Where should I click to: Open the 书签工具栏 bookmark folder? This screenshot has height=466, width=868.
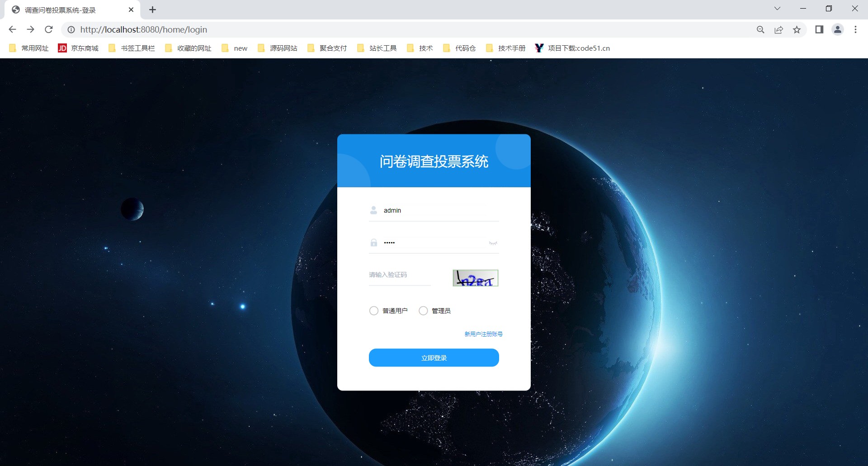[132, 48]
